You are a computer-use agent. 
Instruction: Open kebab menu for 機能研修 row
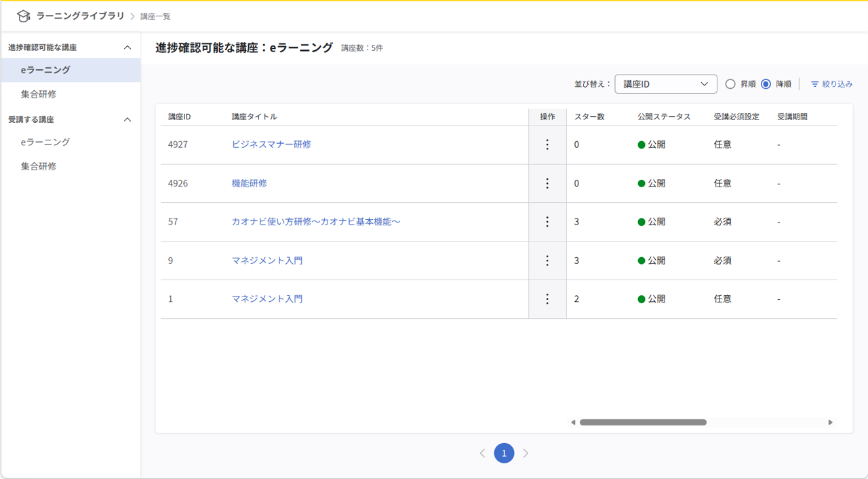coord(547,183)
